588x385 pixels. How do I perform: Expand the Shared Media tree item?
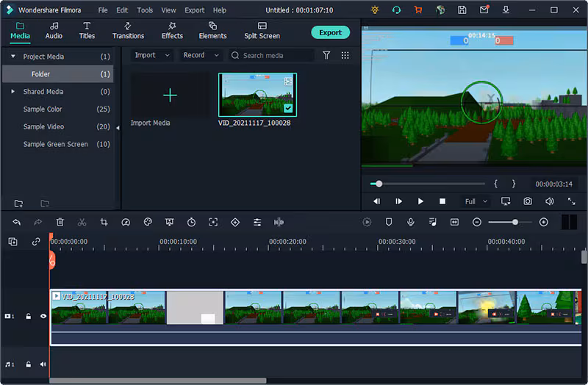coord(12,92)
